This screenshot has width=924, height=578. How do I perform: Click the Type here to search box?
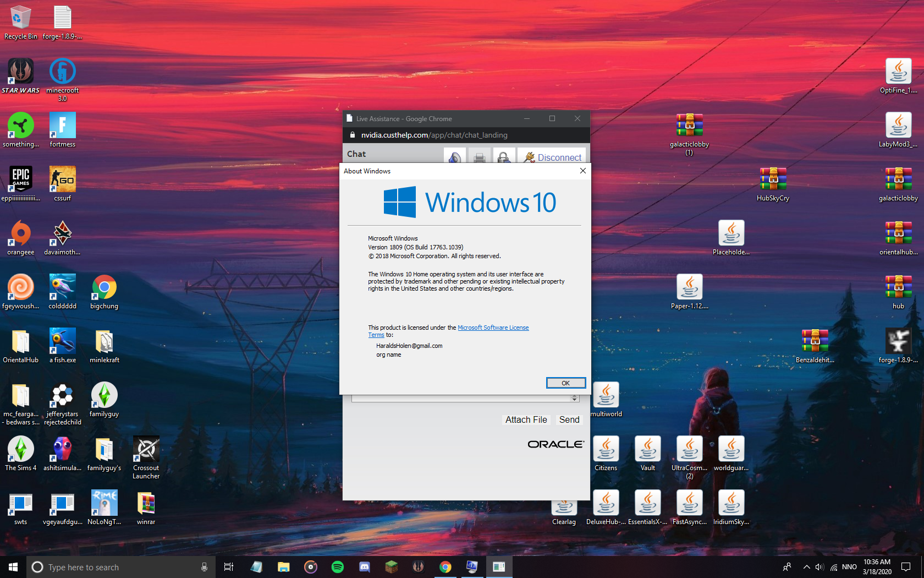coord(121,567)
